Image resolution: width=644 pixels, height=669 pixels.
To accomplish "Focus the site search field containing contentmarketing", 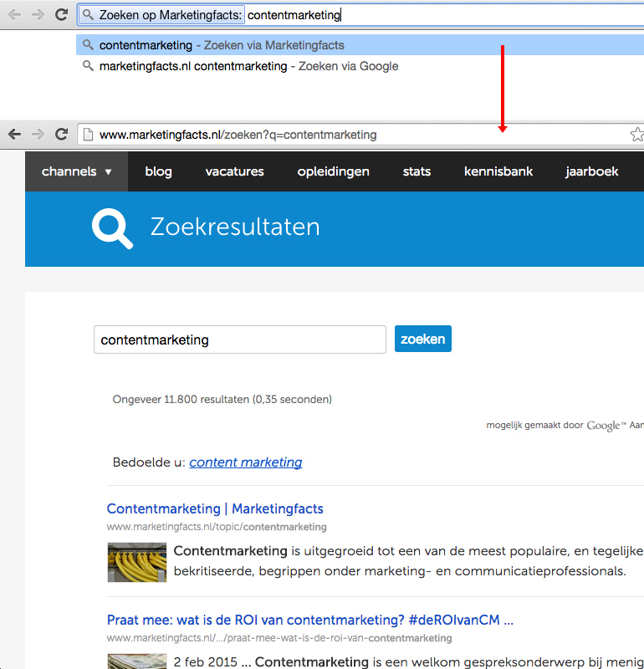I will point(239,340).
